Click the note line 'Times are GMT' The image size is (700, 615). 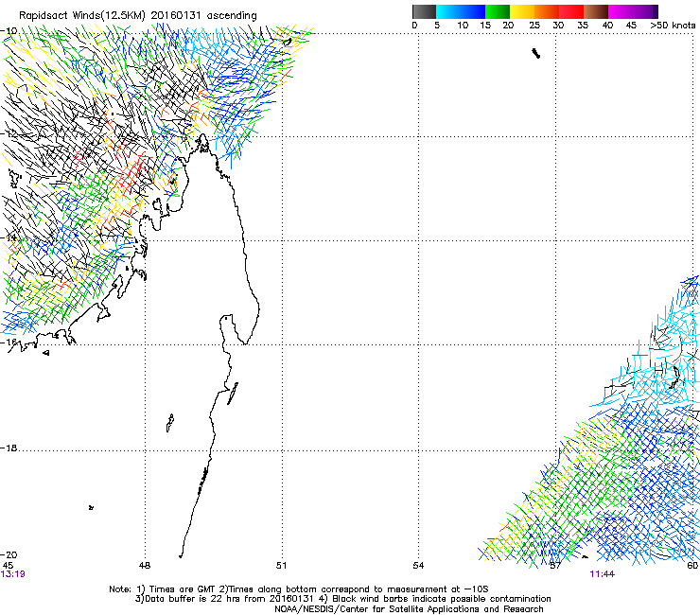click(184, 589)
